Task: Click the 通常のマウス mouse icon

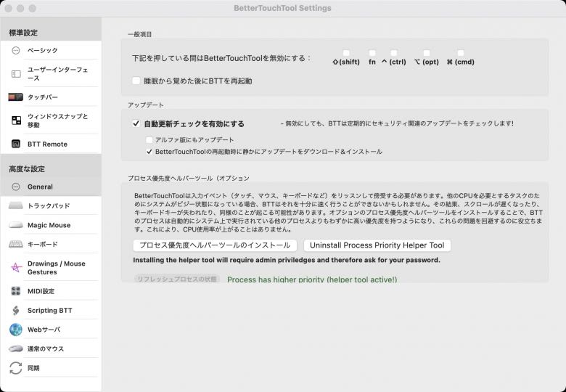Action: coord(15,348)
